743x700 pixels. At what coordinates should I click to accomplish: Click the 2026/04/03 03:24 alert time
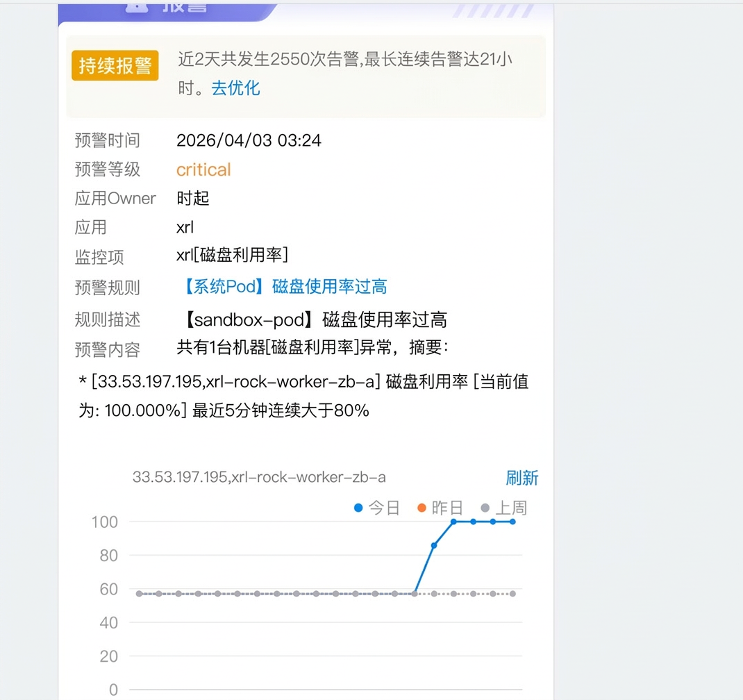tap(249, 140)
